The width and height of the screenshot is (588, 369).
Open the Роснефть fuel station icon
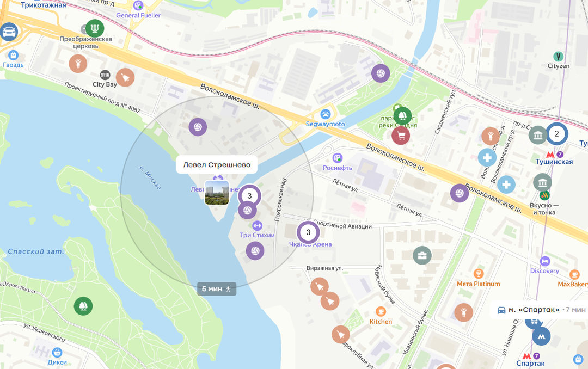pyautogui.click(x=338, y=158)
